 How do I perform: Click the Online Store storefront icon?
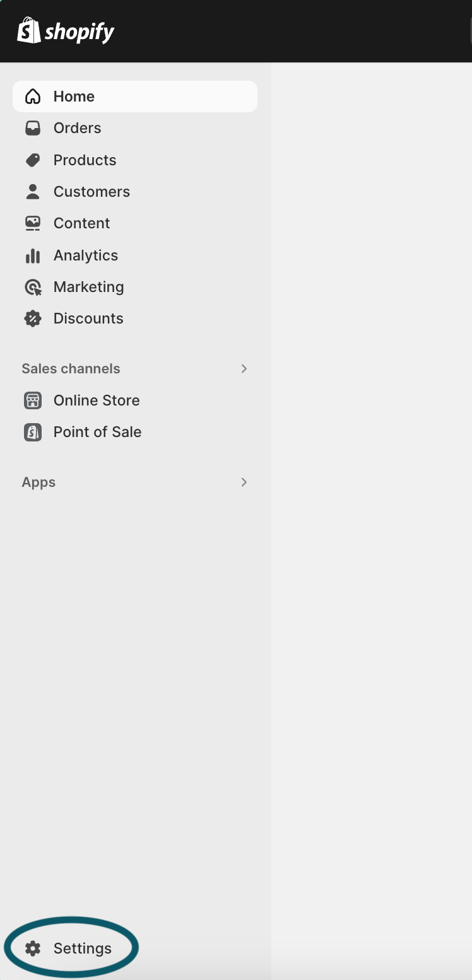33,400
